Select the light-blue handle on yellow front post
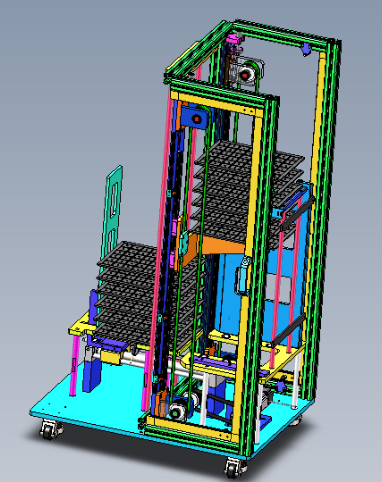 (x=244, y=277)
